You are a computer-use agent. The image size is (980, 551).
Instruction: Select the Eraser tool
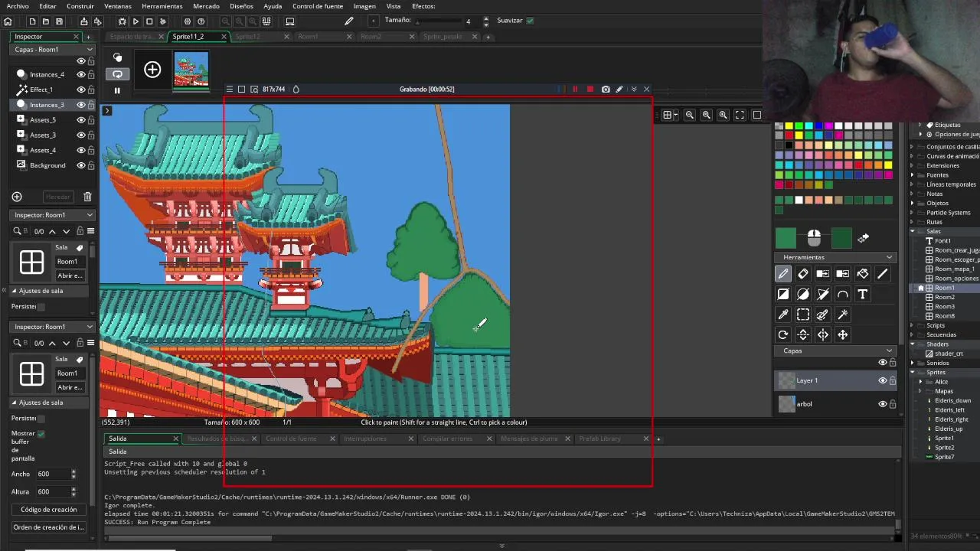pos(803,274)
